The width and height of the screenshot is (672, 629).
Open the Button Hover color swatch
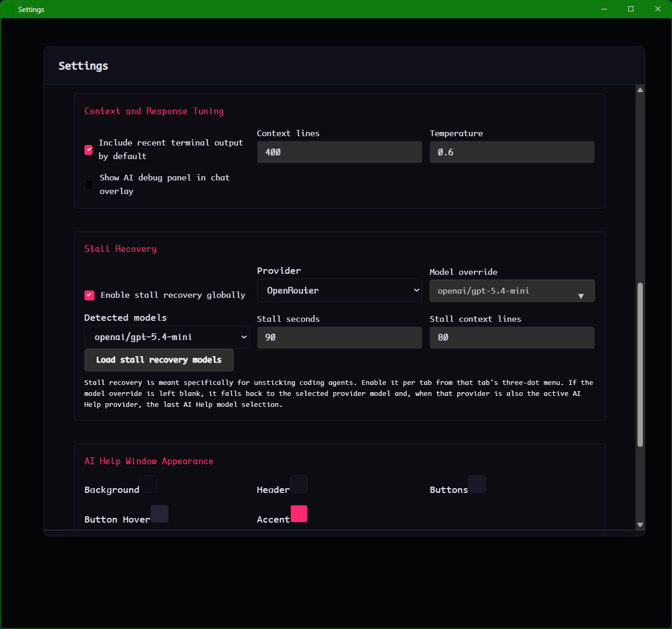pyautogui.click(x=160, y=514)
